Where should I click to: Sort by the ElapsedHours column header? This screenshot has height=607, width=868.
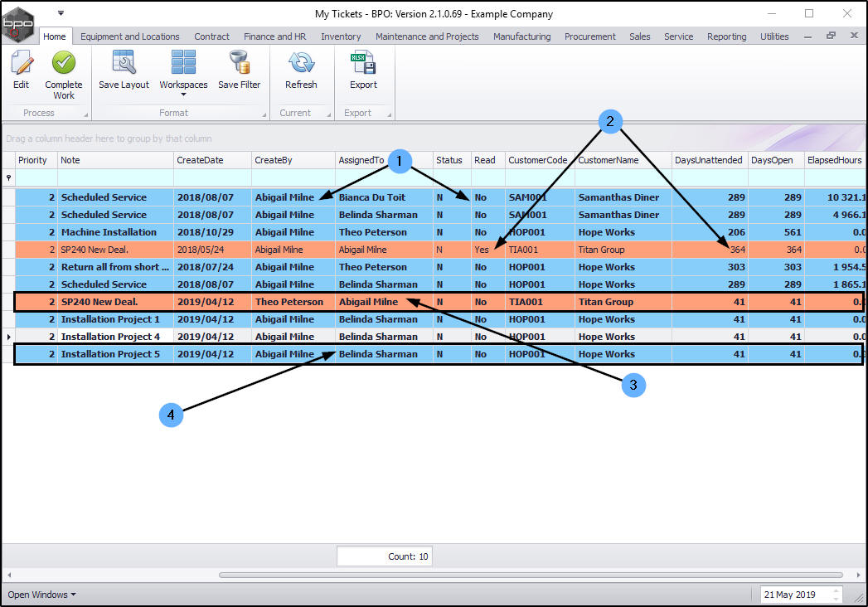click(836, 160)
